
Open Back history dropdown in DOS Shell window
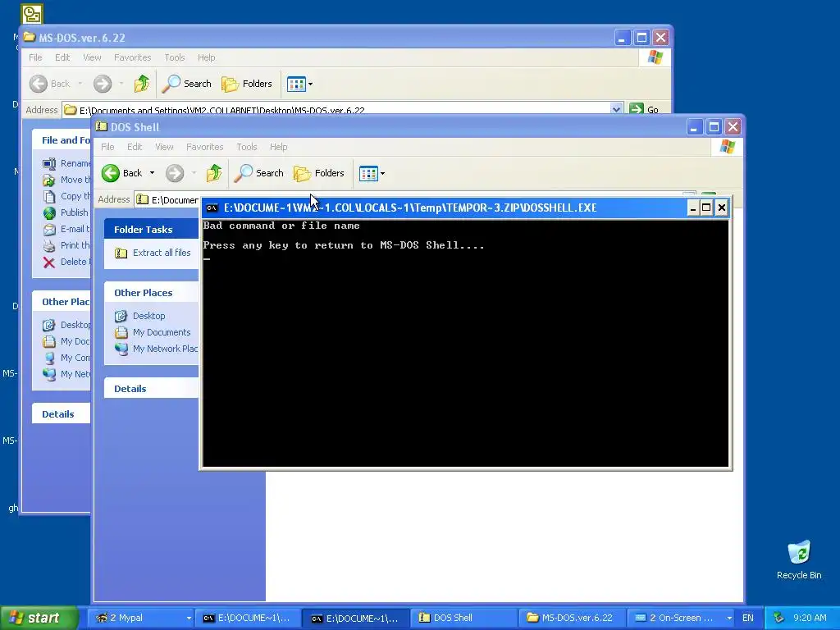[x=152, y=173]
